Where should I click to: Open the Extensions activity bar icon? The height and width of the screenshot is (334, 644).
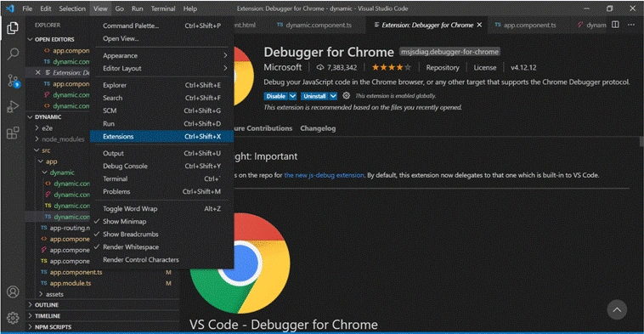pos(13,133)
